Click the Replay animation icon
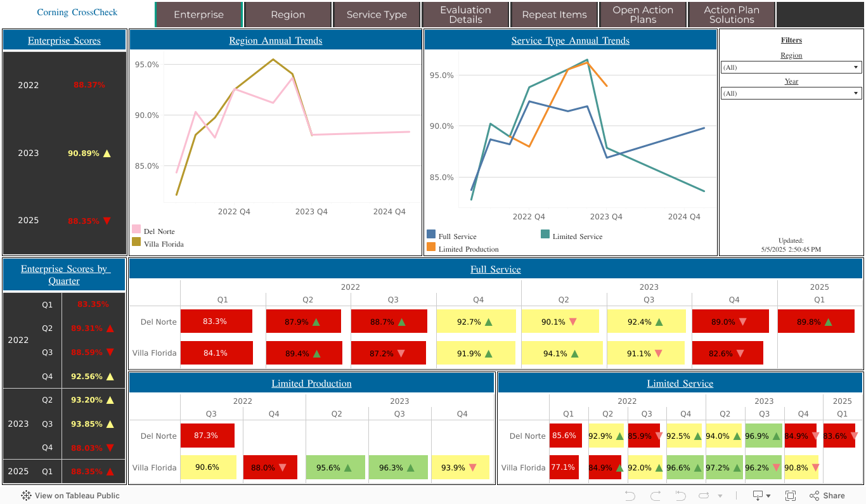Screen dimensions: 866x504 pyautogui.click(x=704, y=496)
